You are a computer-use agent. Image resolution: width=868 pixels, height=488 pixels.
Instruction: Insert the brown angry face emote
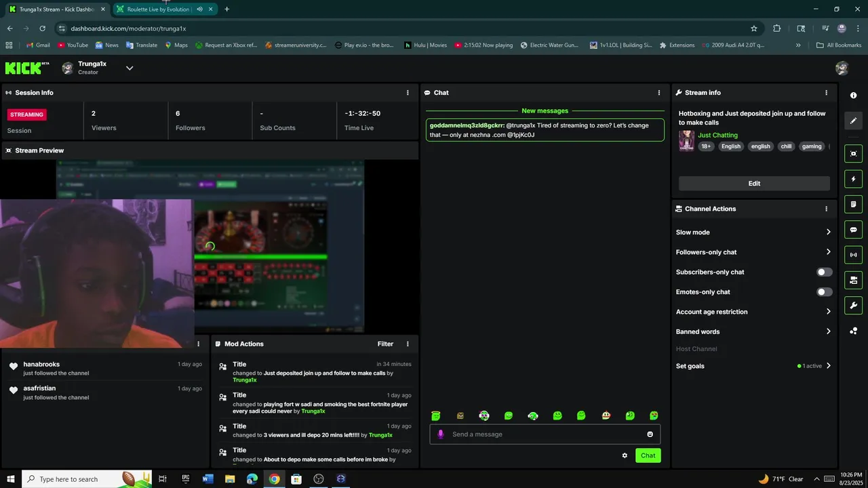click(460, 415)
